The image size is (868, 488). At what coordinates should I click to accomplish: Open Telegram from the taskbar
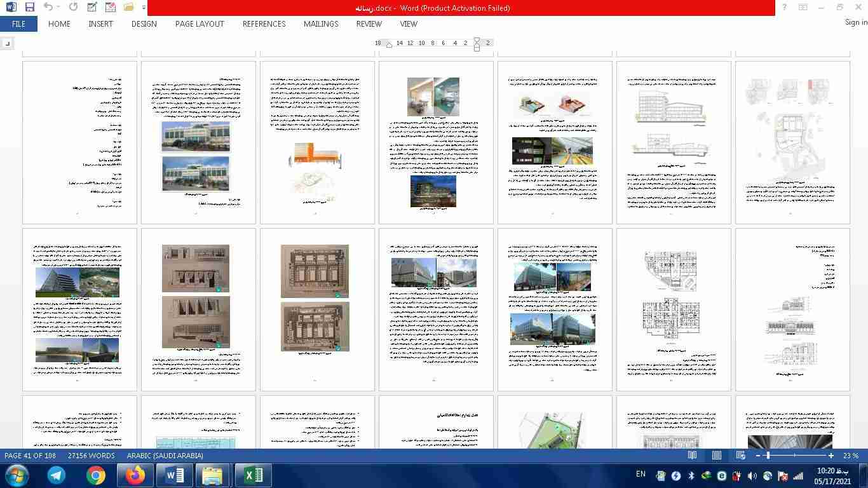tap(57, 475)
